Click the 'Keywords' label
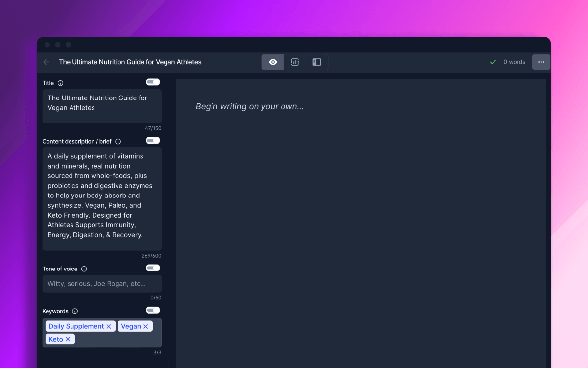 pos(55,311)
